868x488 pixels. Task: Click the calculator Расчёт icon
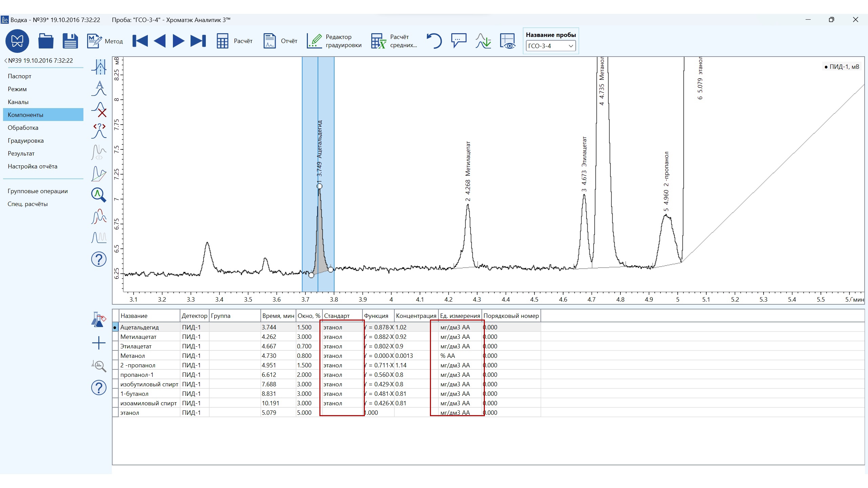tap(223, 41)
